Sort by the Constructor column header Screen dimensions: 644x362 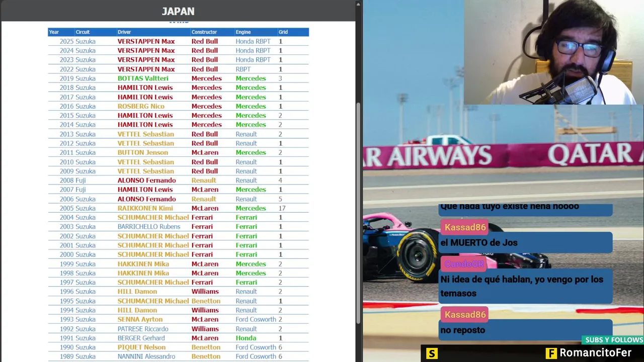coord(204,32)
